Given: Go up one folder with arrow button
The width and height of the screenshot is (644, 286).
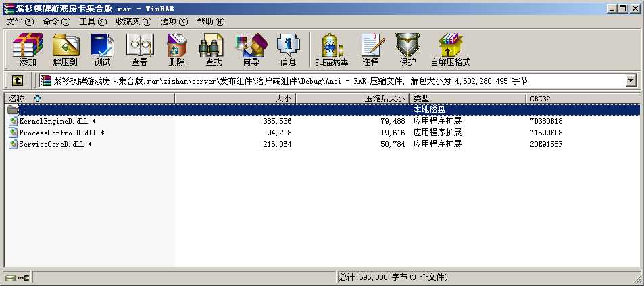Looking at the screenshot, I should click(x=17, y=81).
